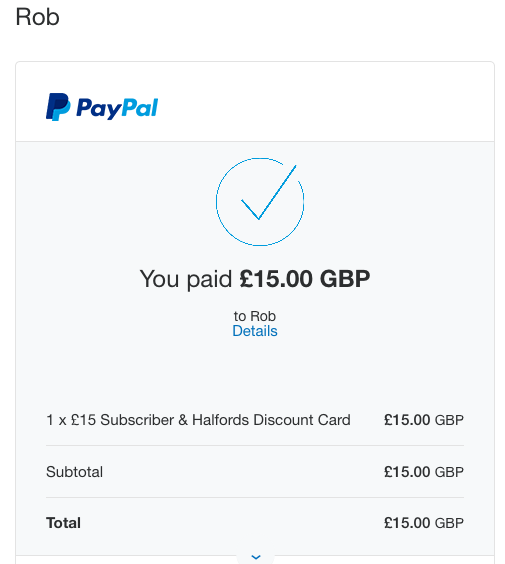The height and width of the screenshot is (564, 505).
Task: Open the Details link
Action: 255,331
